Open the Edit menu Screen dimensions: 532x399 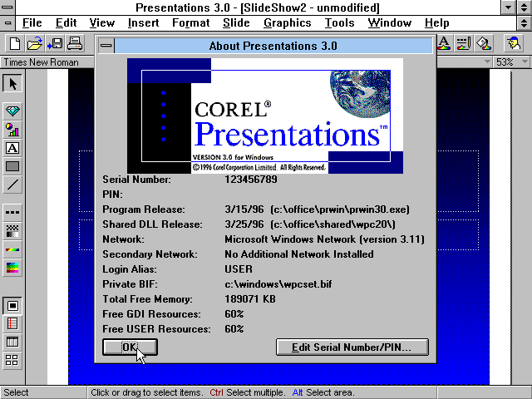point(66,22)
